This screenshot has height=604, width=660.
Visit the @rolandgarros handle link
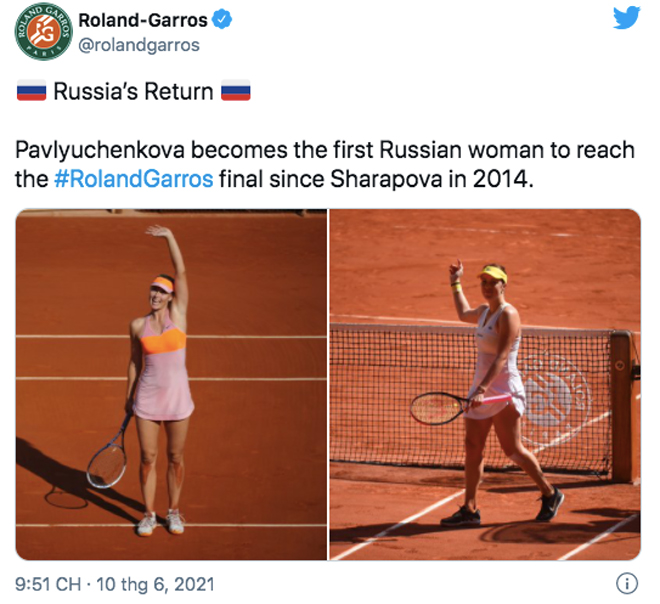click(139, 45)
